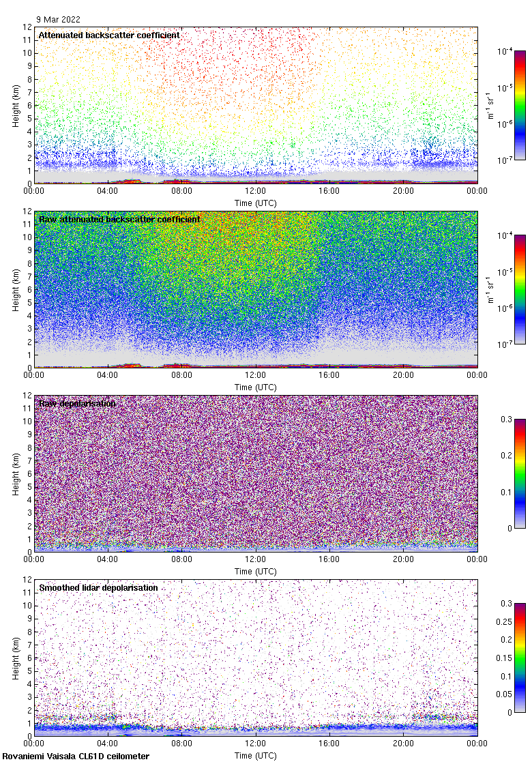532x764 pixels.
Task: Click the "9 Mar 2022" date label
Action: (58, 20)
